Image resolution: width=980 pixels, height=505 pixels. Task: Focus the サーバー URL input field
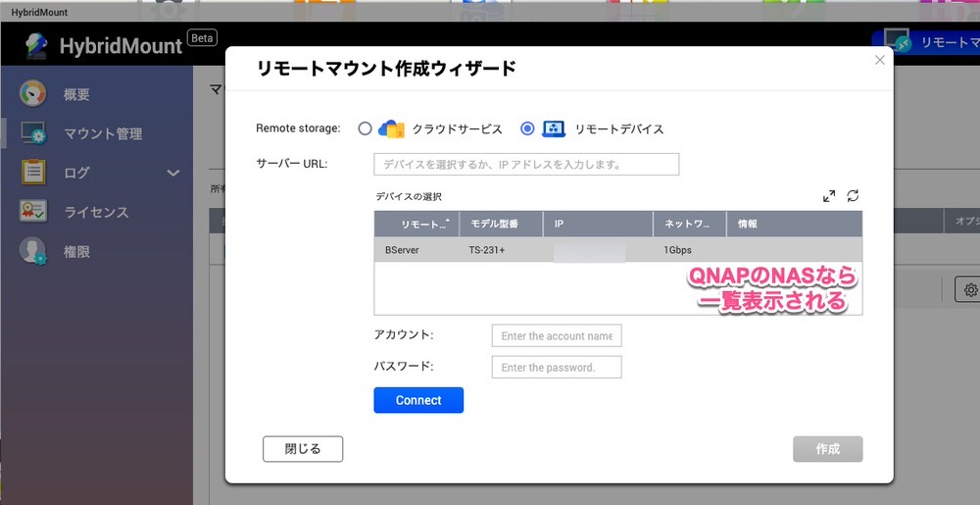[x=526, y=165]
